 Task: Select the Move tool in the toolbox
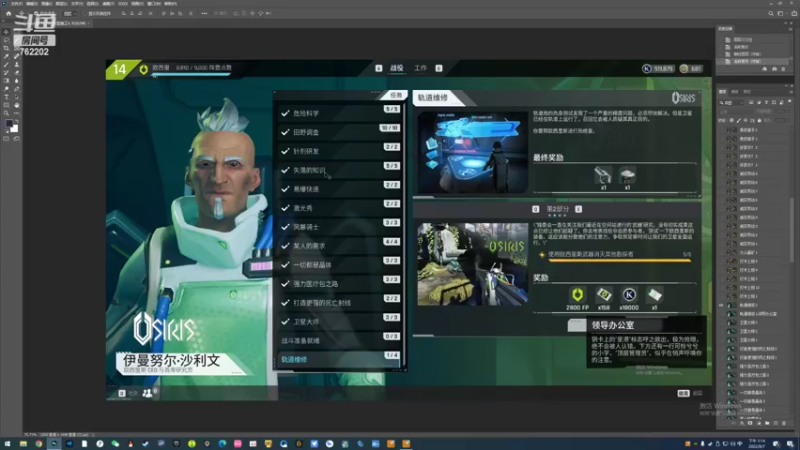point(6,32)
